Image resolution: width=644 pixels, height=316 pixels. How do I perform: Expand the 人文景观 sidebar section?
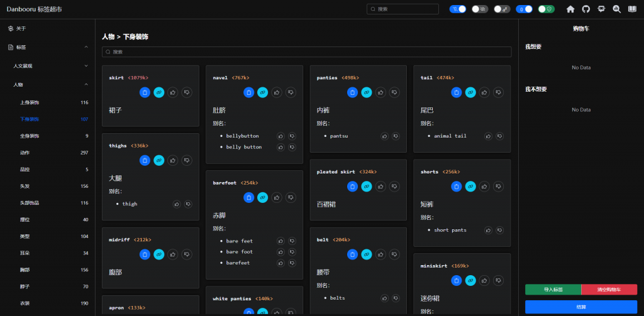(x=48, y=66)
